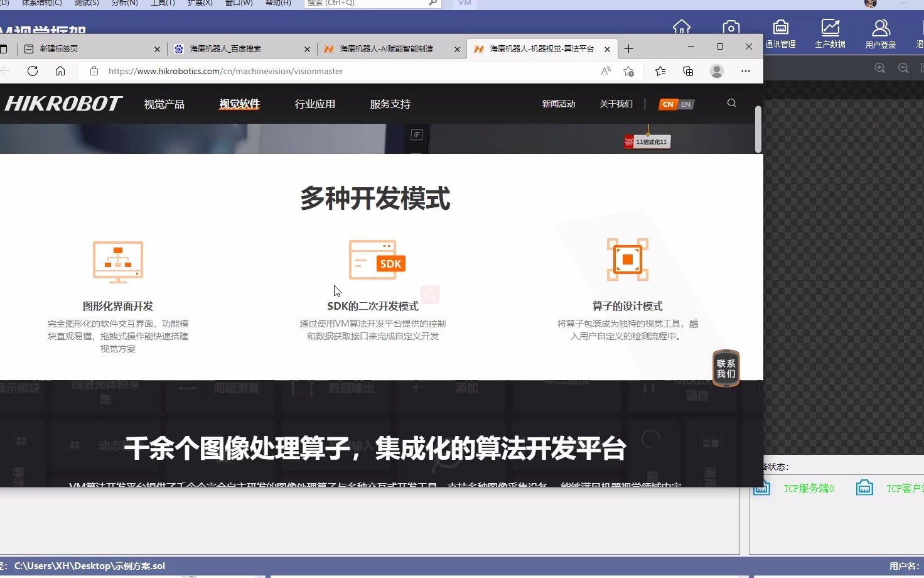The height and width of the screenshot is (578, 924).
Task: Zoom out on the VM image view
Action: pos(903,68)
